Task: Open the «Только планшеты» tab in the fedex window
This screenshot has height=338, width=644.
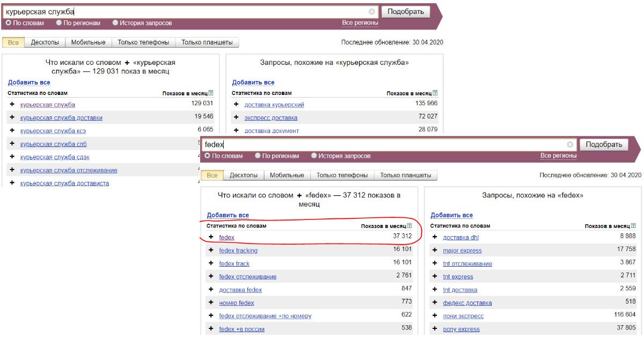Action: click(406, 175)
